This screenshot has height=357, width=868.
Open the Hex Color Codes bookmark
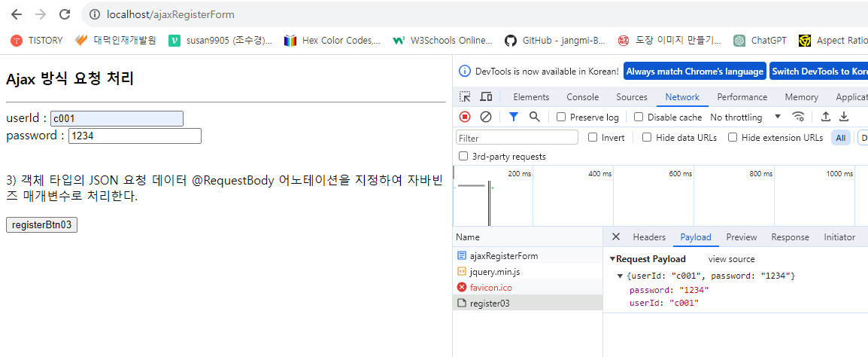coord(332,41)
